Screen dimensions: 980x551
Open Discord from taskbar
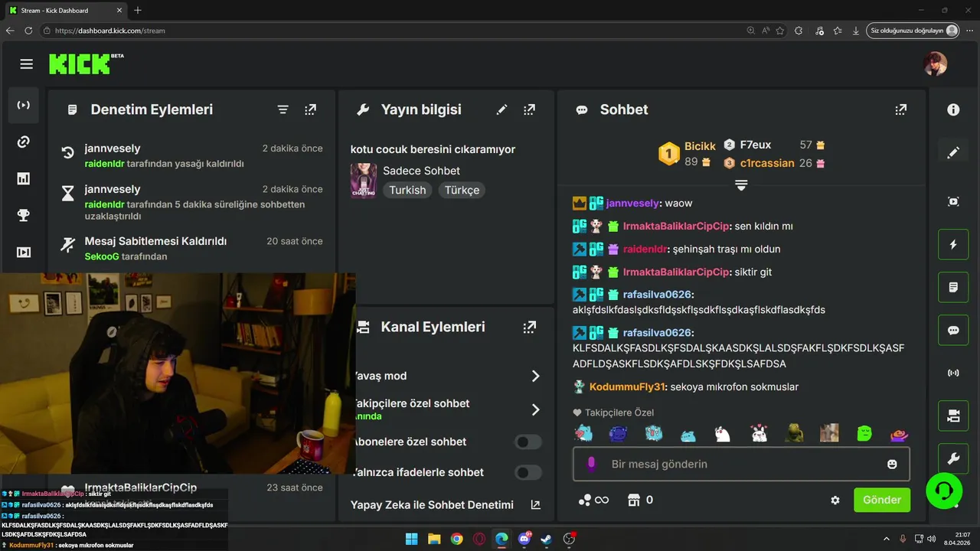pos(524,539)
